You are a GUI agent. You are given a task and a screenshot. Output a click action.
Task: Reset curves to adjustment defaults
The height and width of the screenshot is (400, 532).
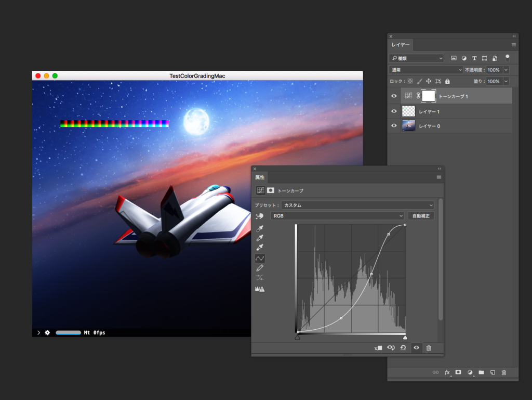[403, 347]
